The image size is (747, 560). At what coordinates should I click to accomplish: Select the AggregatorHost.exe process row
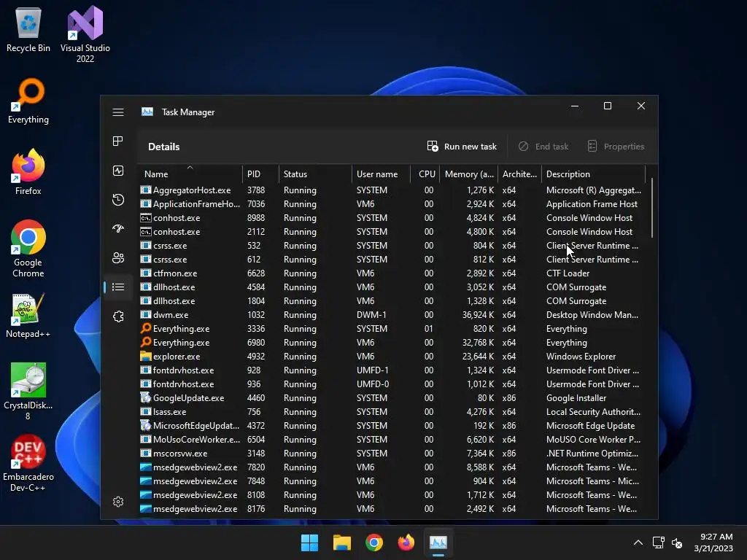(393, 190)
